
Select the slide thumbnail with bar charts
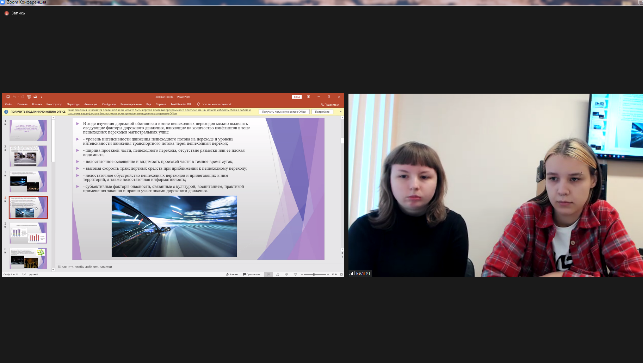point(28,233)
